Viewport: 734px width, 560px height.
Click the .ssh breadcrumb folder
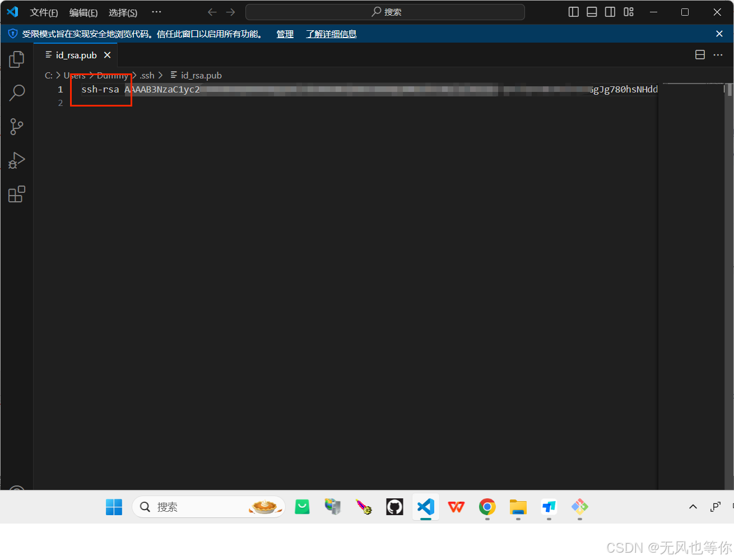coord(147,75)
